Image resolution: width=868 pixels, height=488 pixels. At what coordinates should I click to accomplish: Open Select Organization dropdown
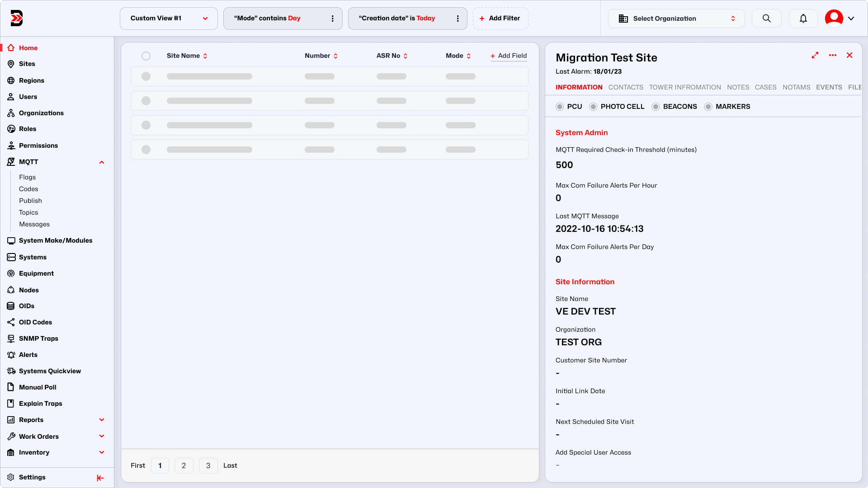tap(676, 19)
